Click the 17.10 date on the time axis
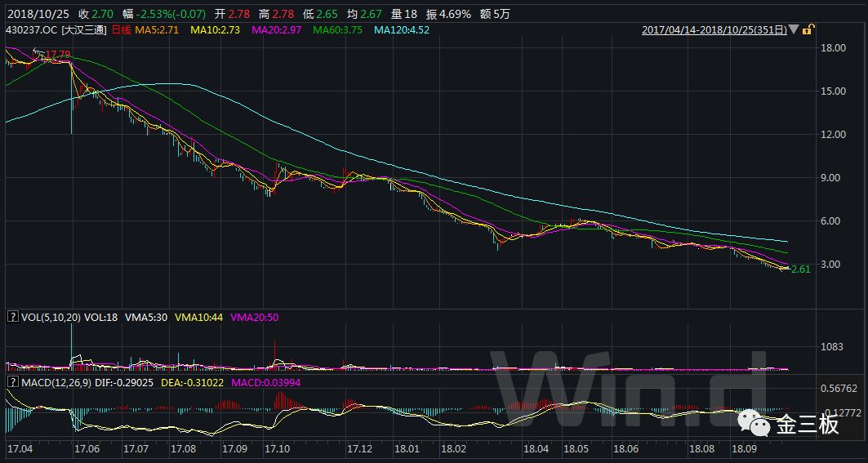Image resolution: width=868 pixels, height=463 pixels. click(x=278, y=449)
